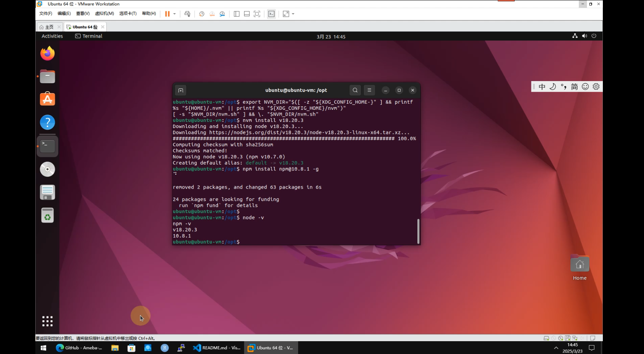Open the disc drive icon in dock
Viewport: 644px width, 354px height.
47,169
